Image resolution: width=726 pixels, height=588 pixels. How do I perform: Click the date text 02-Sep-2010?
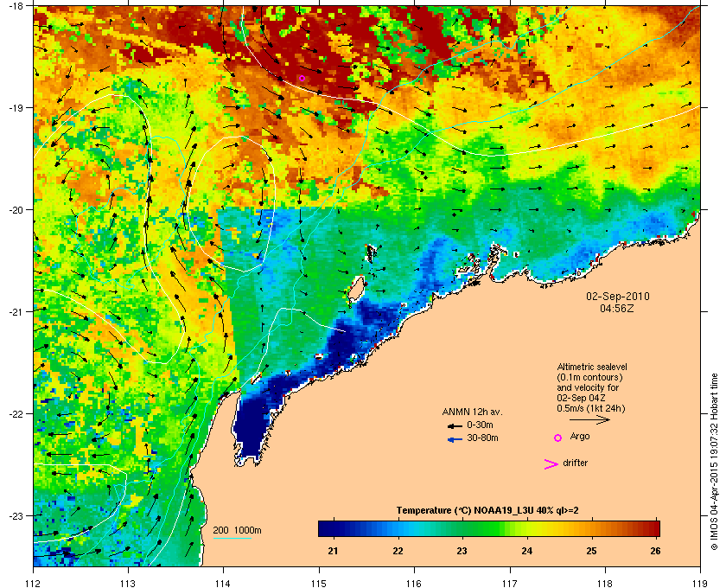[618, 297]
